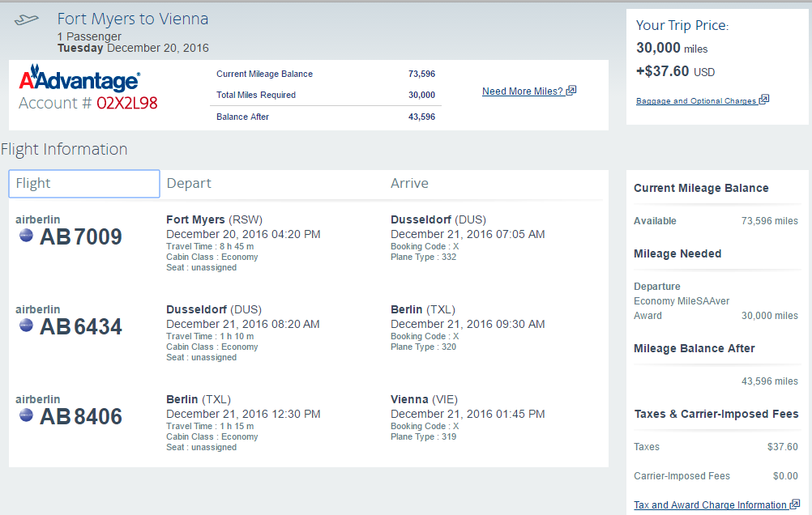Click account number 02X2L98
Viewport: 812px width, 515px height.
(x=127, y=104)
